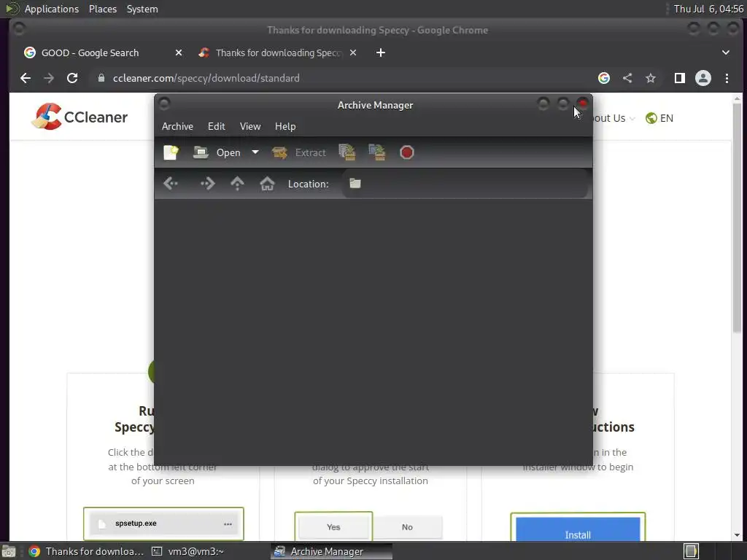Image resolution: width=747 pixels, height=560 pixels.
Task: Click the clock showing Thu Jul 6
Action: [708, 9]
